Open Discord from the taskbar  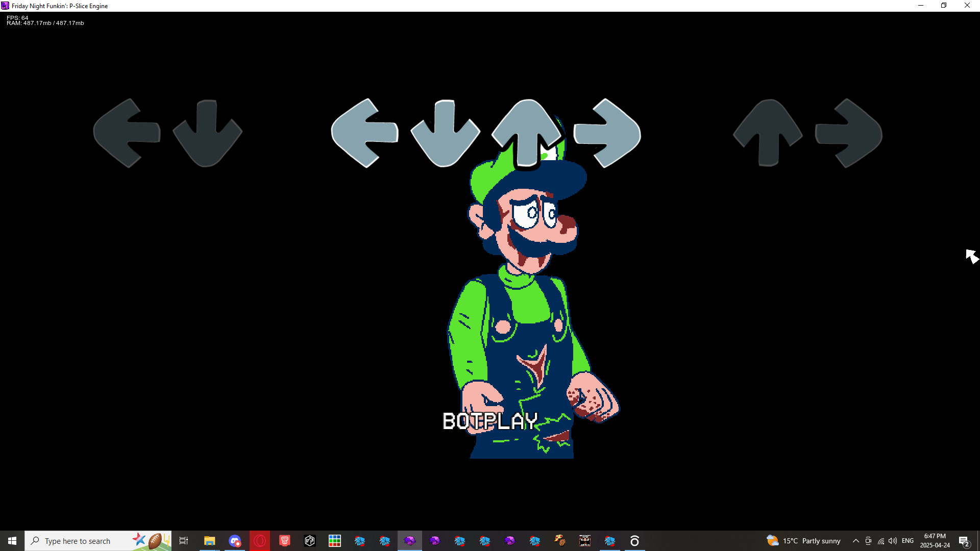click(x=235, y=540)
